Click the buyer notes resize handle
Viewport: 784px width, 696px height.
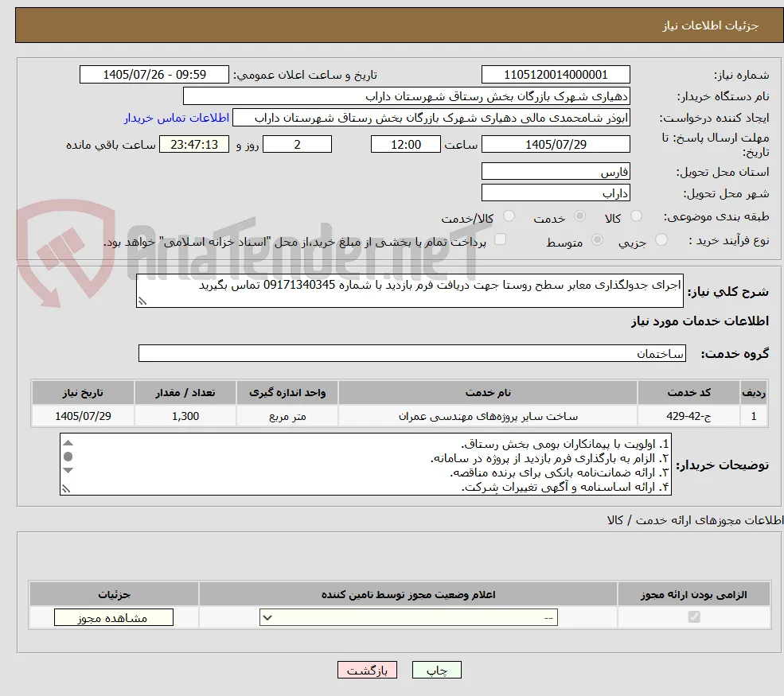point(66,489)
